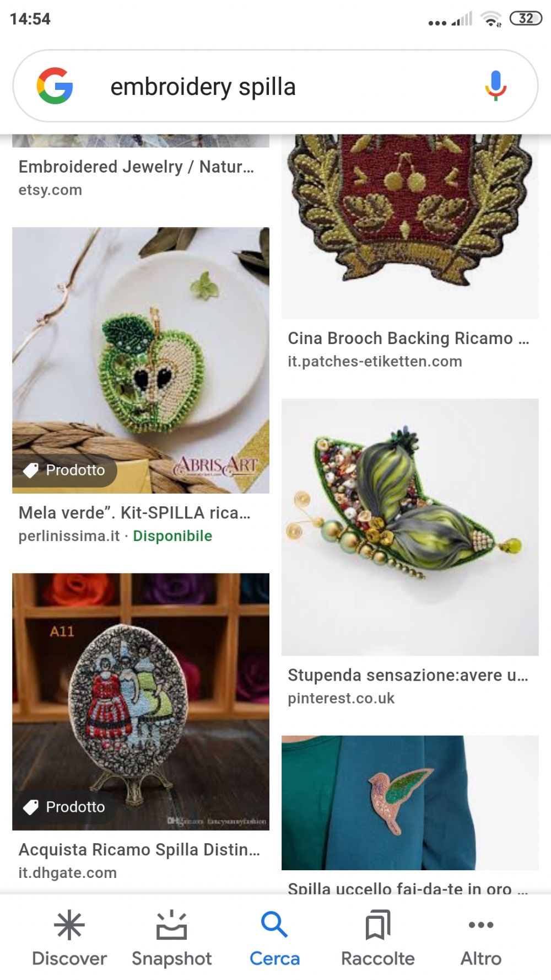
Task: Open the oval embroidered women brooch image
Action: [x=141, y=701]
